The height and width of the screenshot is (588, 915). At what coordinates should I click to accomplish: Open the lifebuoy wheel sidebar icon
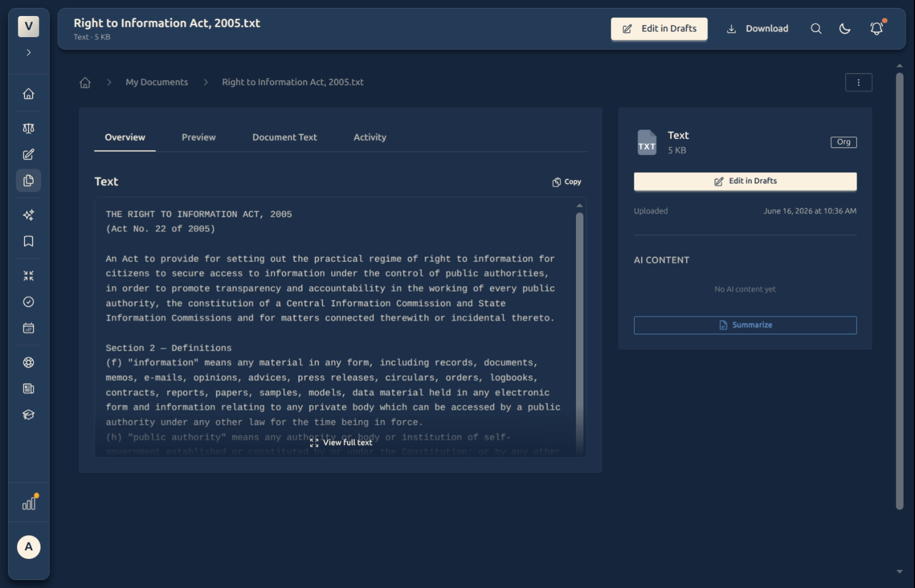coord(29,363)
